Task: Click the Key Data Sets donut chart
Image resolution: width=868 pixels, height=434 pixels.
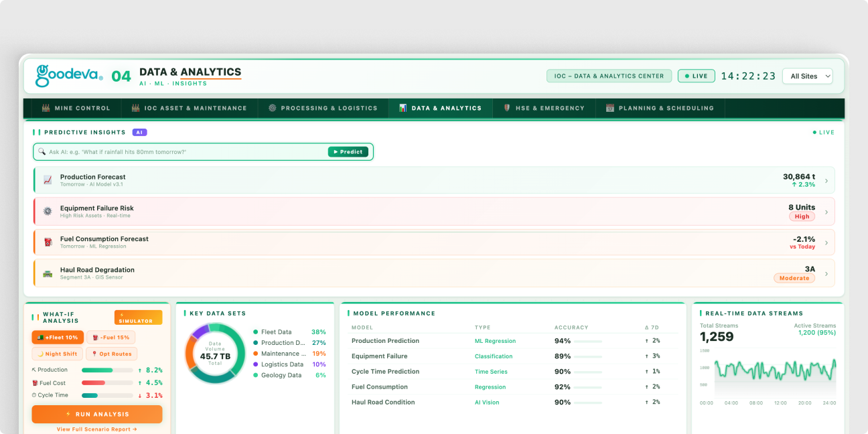Action: [x=216, y=353]
